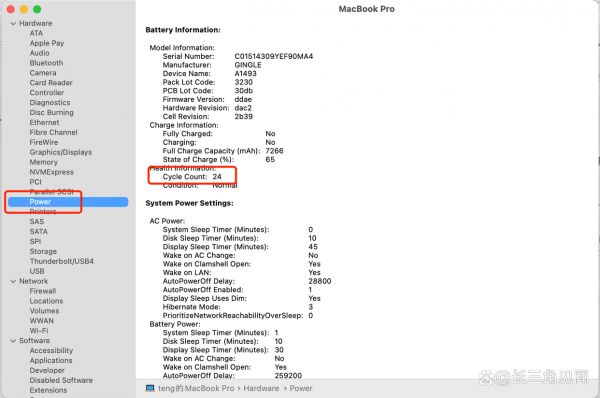Click the laptop icon in path bar
This screenshot has height=398, width=600.
[x=150, y=388]
